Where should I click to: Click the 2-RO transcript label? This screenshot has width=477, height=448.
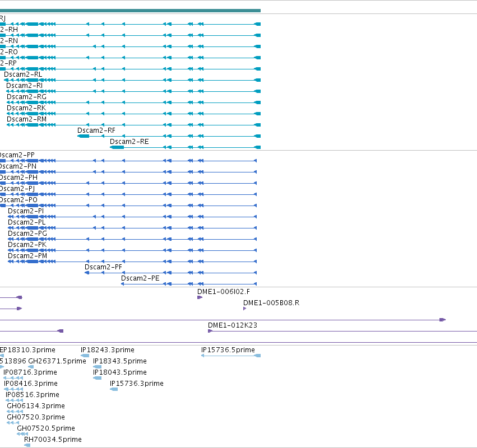click(9, 52)
